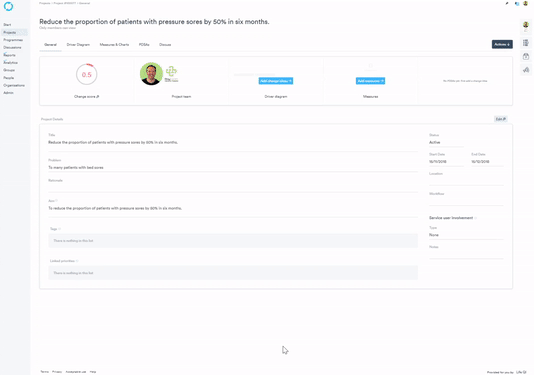Click the info icon beside Tags
The height and width of the screenshot is (375, 534).
click(60, 229)
